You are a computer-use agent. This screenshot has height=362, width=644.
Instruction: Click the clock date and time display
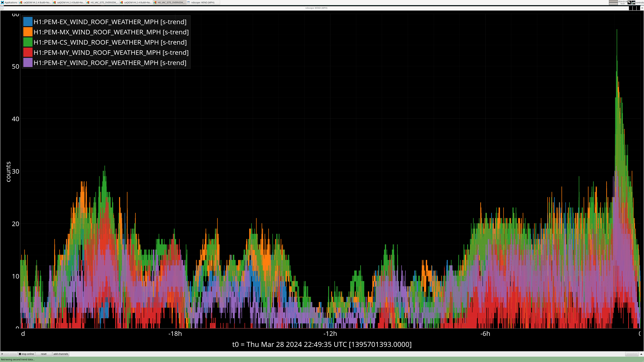coord(623,3)
